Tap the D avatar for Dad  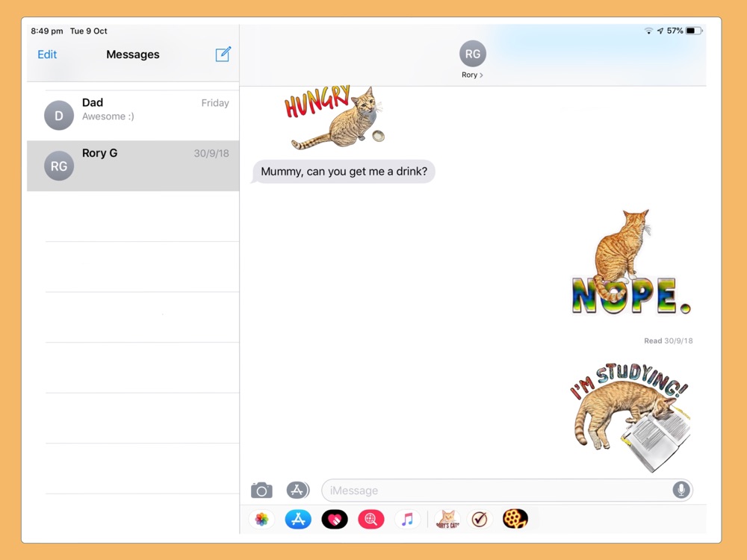pyautogui.click(x=59, y=115)
